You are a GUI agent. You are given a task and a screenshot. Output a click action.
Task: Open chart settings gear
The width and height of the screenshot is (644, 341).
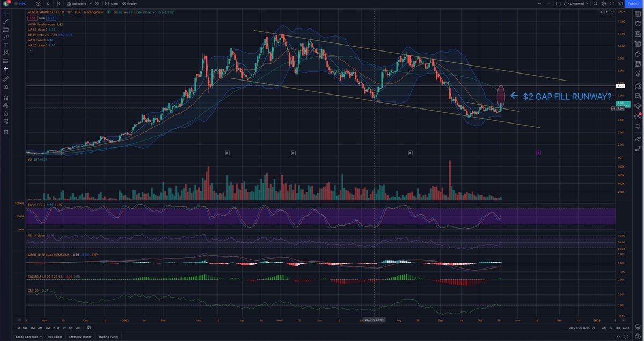pos(604,4)
